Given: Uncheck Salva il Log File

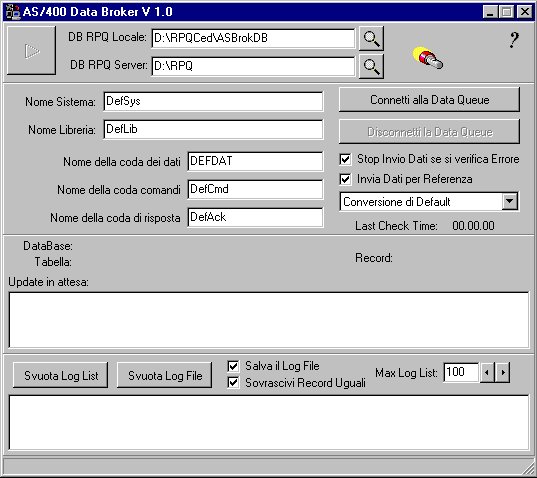Looking at the screenshot, I should 233,366.
